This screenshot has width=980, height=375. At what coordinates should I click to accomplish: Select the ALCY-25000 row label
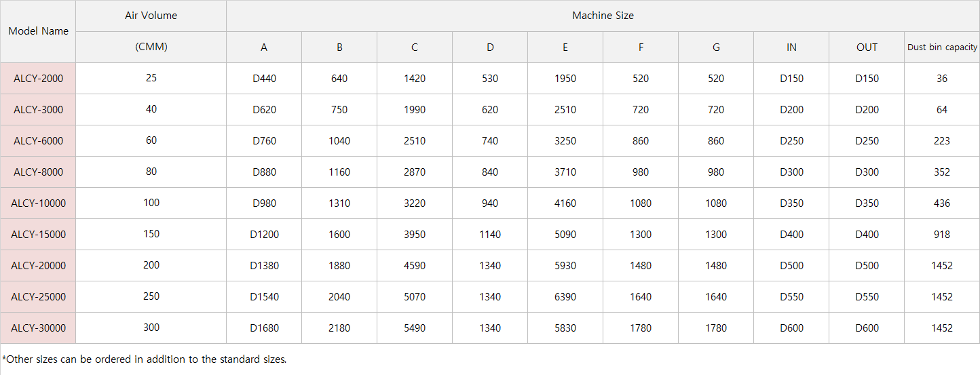(38, 297)
